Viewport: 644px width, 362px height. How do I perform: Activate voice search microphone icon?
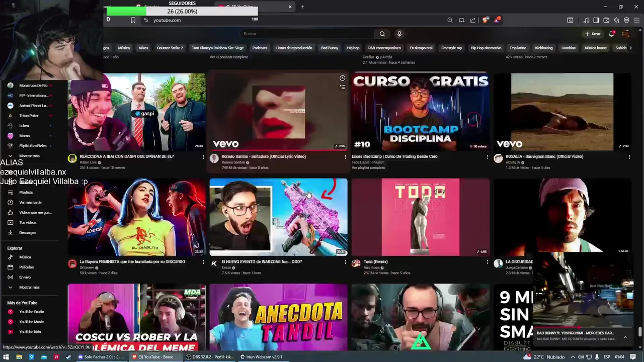click(x=399, y=34)
